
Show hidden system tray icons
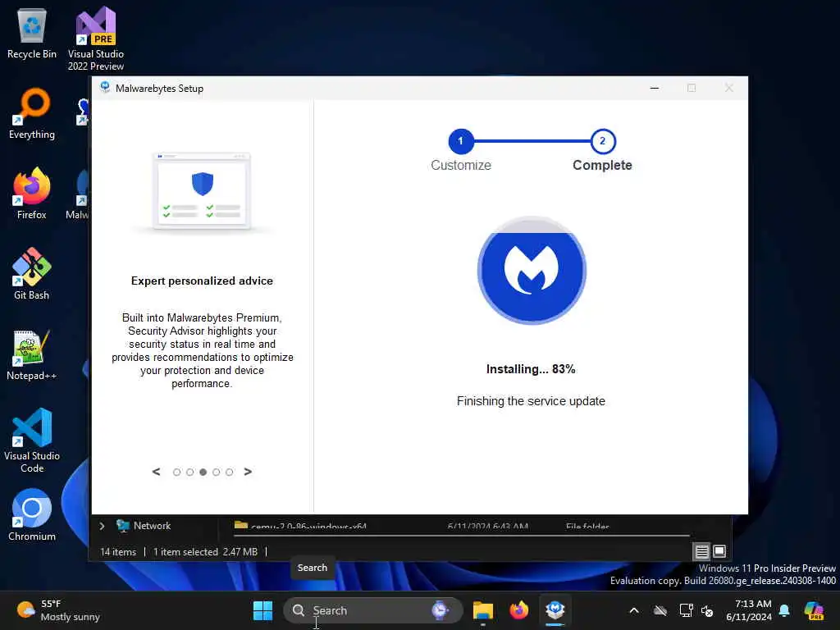(634, 610)
